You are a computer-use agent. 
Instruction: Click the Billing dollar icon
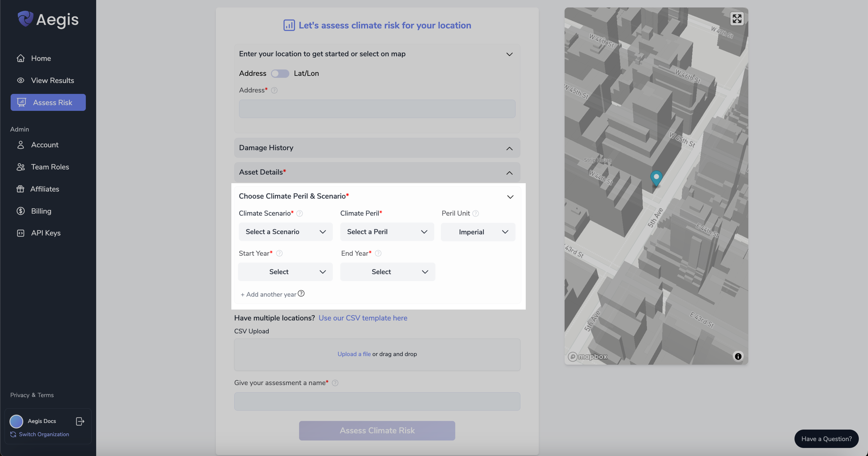(x=21, y=211)
